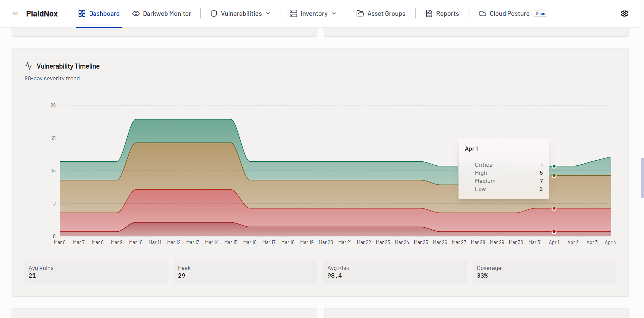Click the Vulnerabilities shield icon

click(x=214, y=13)
